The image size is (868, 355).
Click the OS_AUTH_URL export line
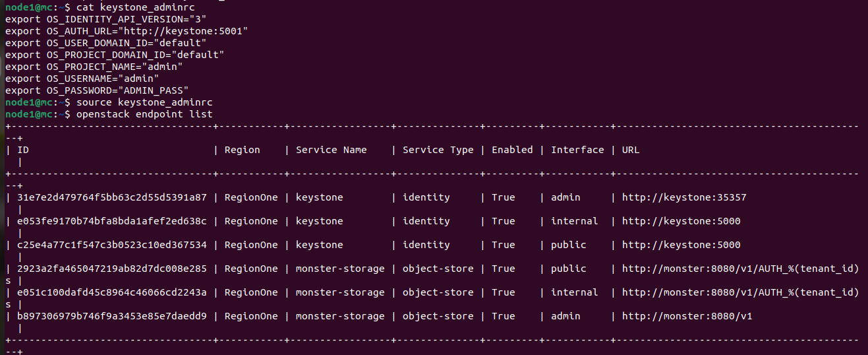(x=127, y=31)
